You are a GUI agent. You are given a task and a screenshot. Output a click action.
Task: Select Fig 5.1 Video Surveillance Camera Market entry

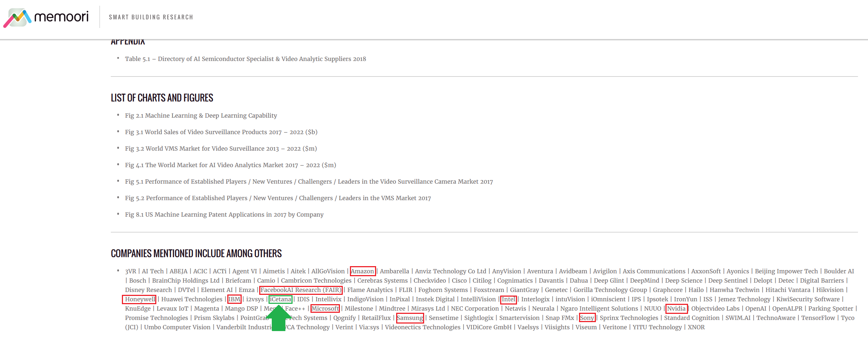[x=309, y=181]
